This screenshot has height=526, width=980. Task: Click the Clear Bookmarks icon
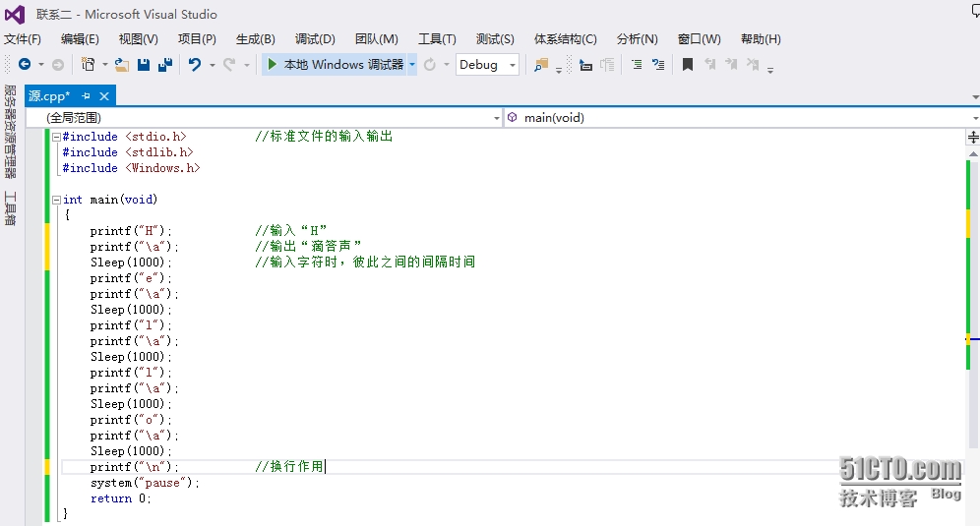pyautogui.click(x=753, y=64)
